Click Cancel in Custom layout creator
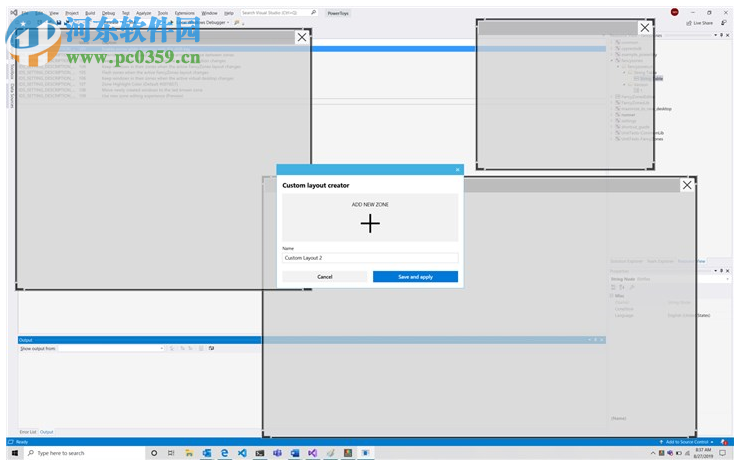The width and height of the screenshot is (739, 461). pyautogui.click(x=325, y=277)
